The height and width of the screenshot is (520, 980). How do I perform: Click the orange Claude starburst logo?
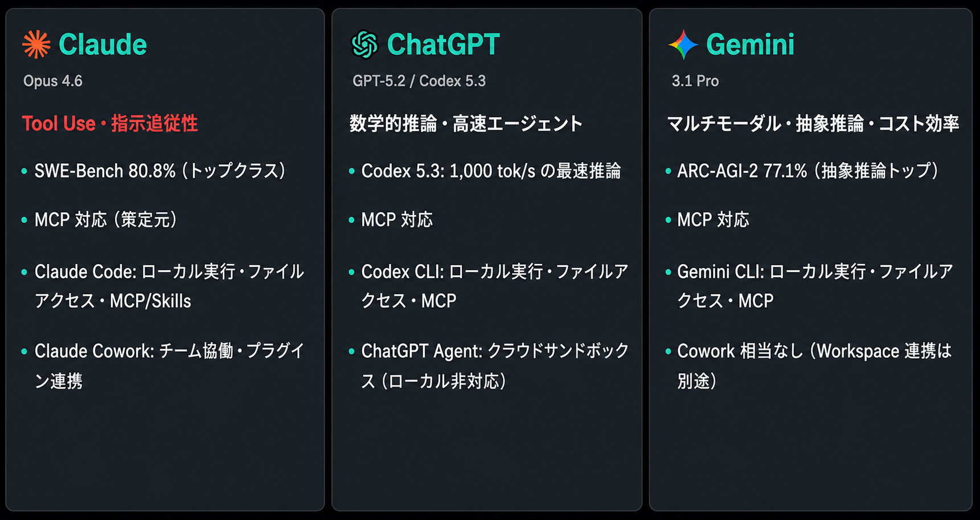coord(36,44)
